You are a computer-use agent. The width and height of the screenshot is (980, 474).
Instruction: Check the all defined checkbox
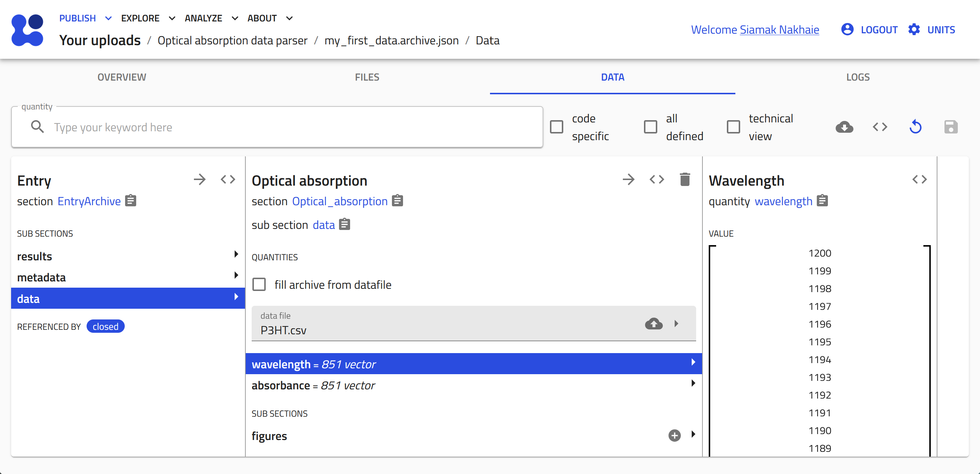coord(650,127)
